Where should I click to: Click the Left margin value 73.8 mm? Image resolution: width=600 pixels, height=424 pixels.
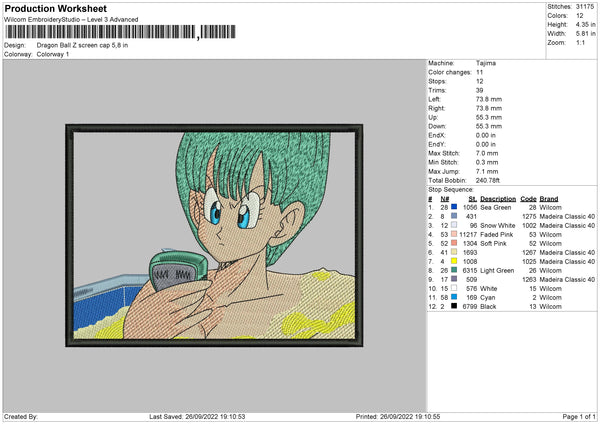[x=489, y=99]
